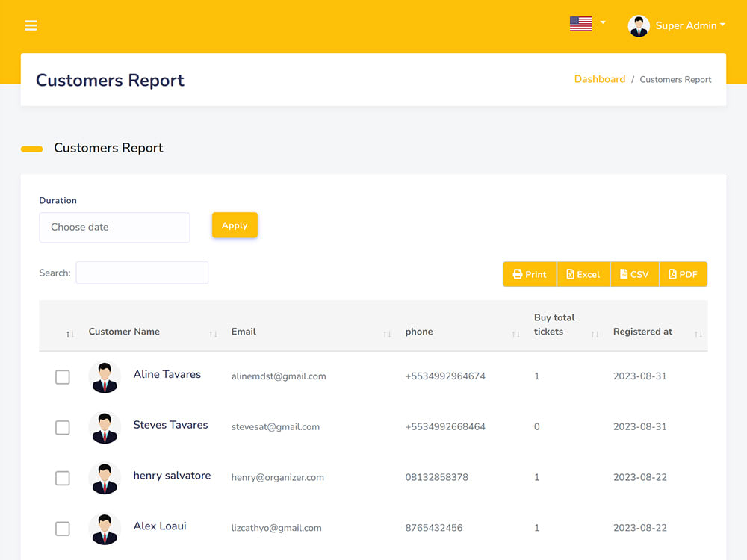Click Aline Tavares registered date 2023-08-31
Image resolution: width=747 pixels, height=560 pixels.
click(x=640, y=376)
